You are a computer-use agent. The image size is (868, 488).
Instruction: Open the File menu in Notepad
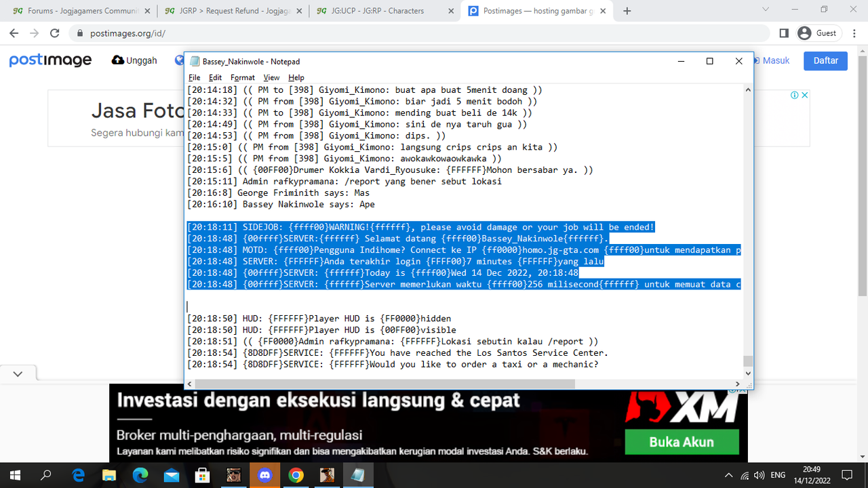tap(195, 77)
